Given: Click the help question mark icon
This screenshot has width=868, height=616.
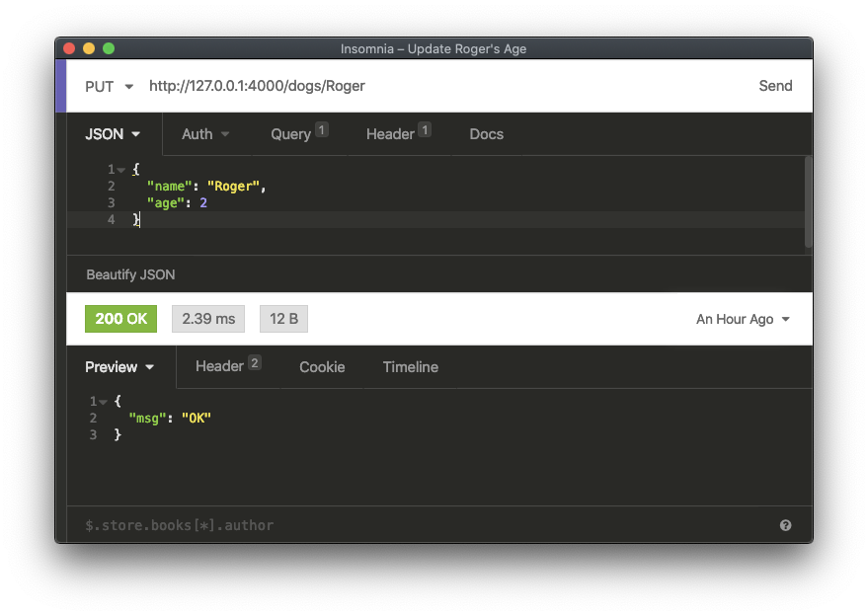Looking at the screenshot, I should click(x=785, y=525).
